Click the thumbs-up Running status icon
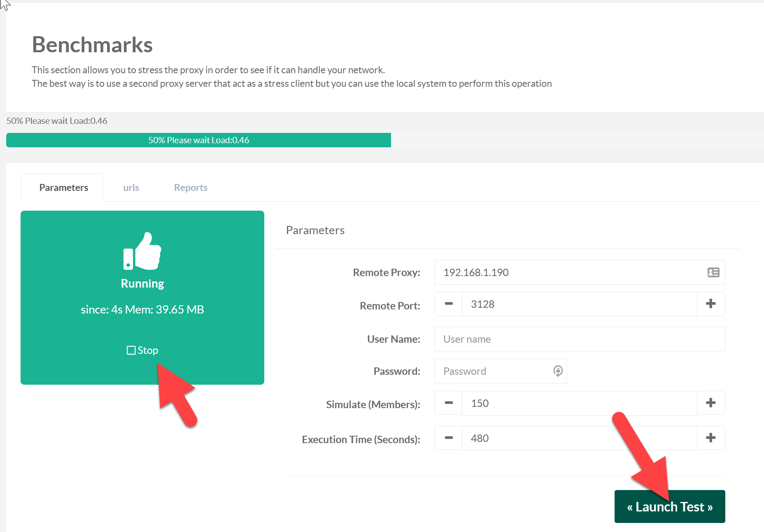 click(142, 251)
